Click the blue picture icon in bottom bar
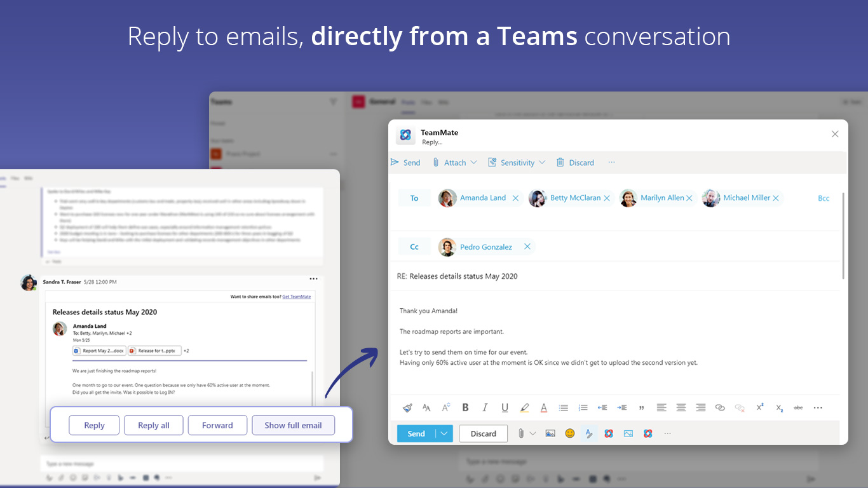Viewport: 868px width, 488px height. [x=628, y=433]
